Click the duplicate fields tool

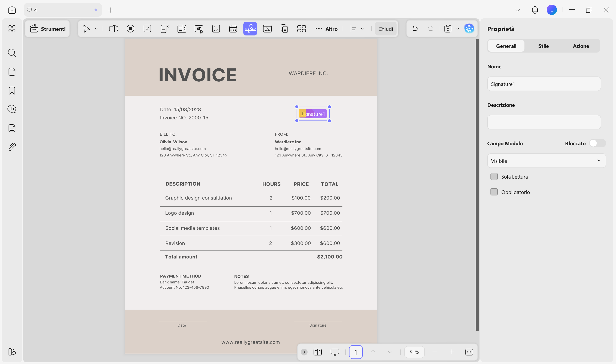284,29
